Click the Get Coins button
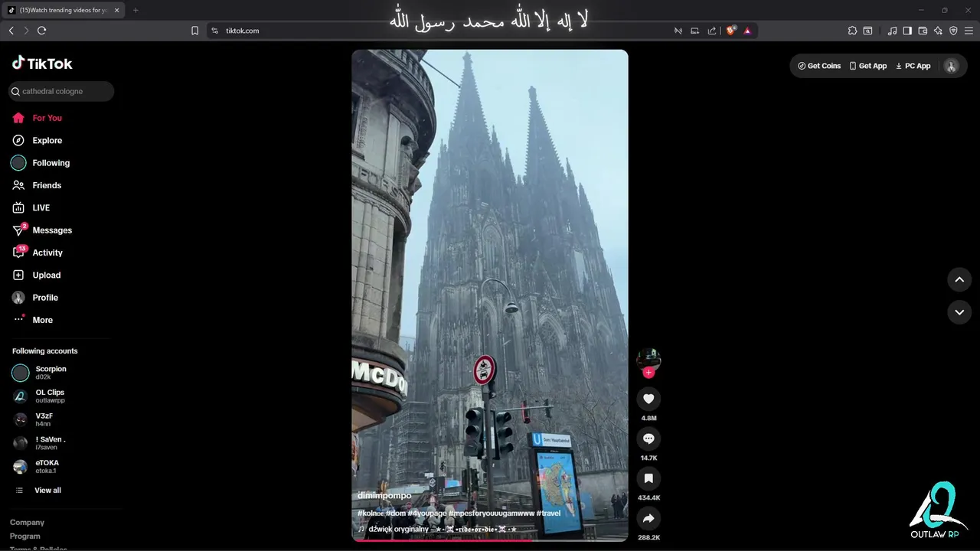This screenshot has height=551, width=980. tap(819, 66)
